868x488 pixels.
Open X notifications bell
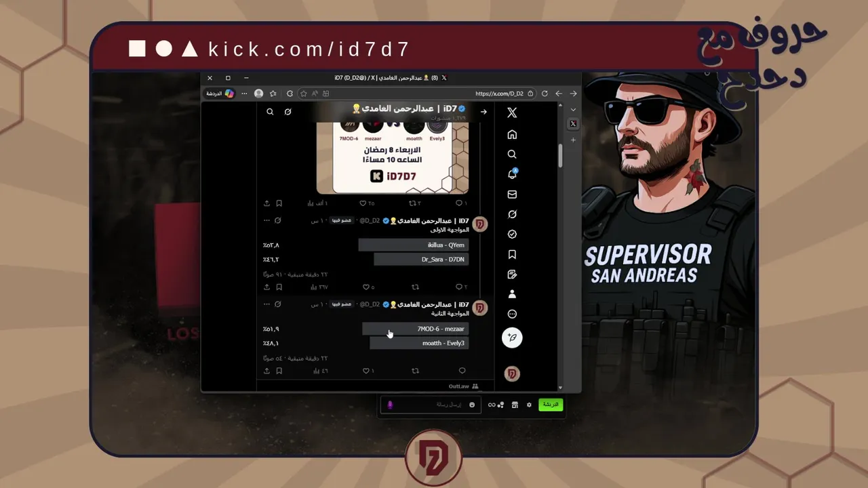(x=512, y=174)
